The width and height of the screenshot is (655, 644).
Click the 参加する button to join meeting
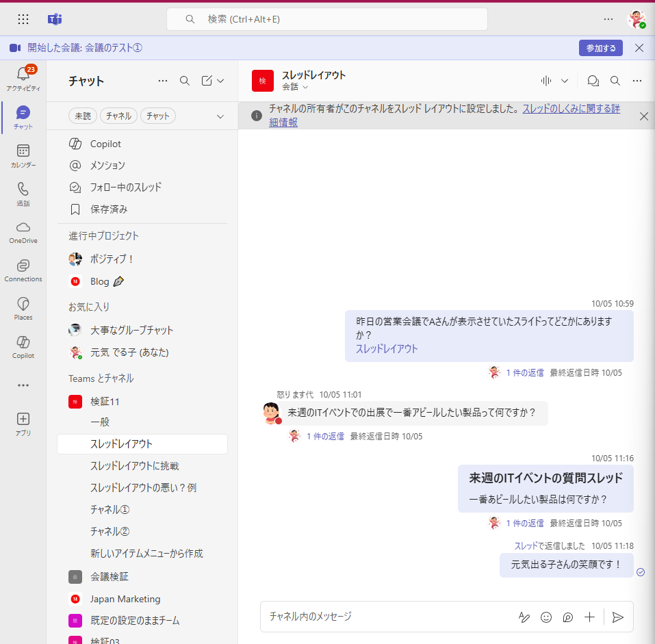pyautogui.click(x=600, y=48)
